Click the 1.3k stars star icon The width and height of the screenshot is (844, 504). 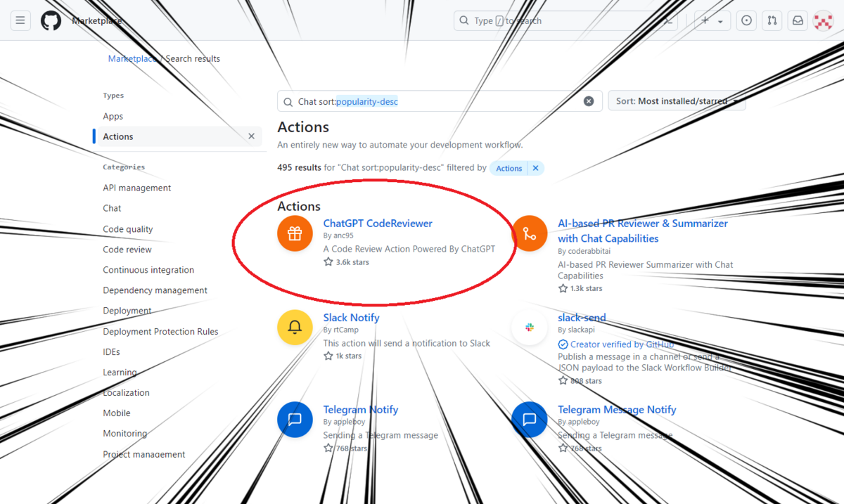[x=563, y=289]
